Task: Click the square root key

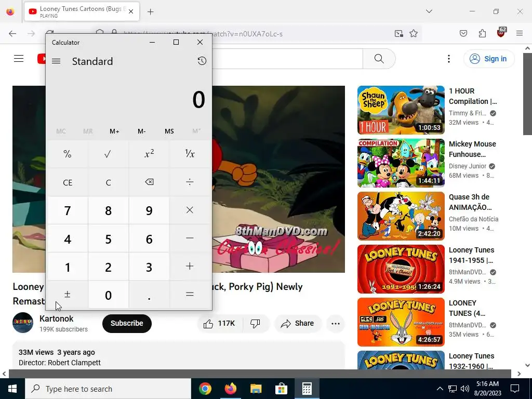Action: click(108, 154)
